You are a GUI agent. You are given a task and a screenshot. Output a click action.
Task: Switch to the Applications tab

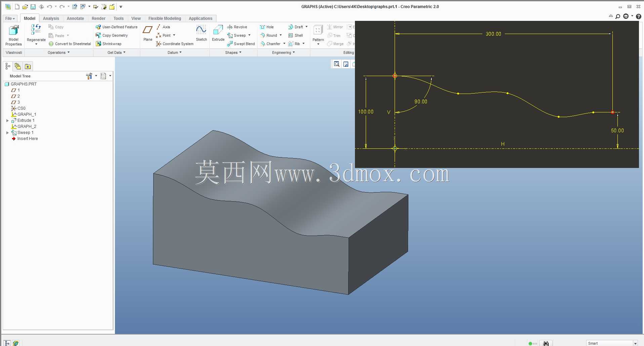(200, 19)
